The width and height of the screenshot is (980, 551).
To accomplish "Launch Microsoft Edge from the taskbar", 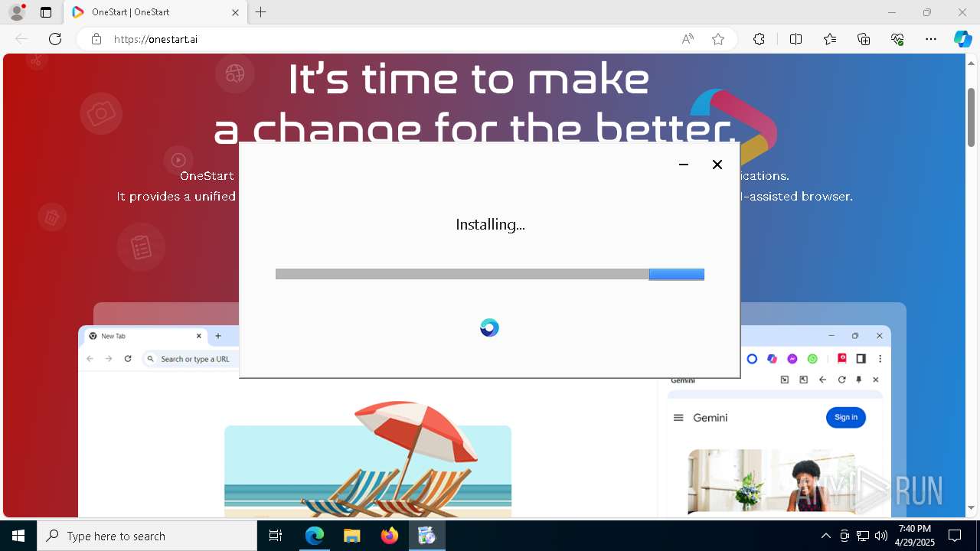I will click(315, 536).
